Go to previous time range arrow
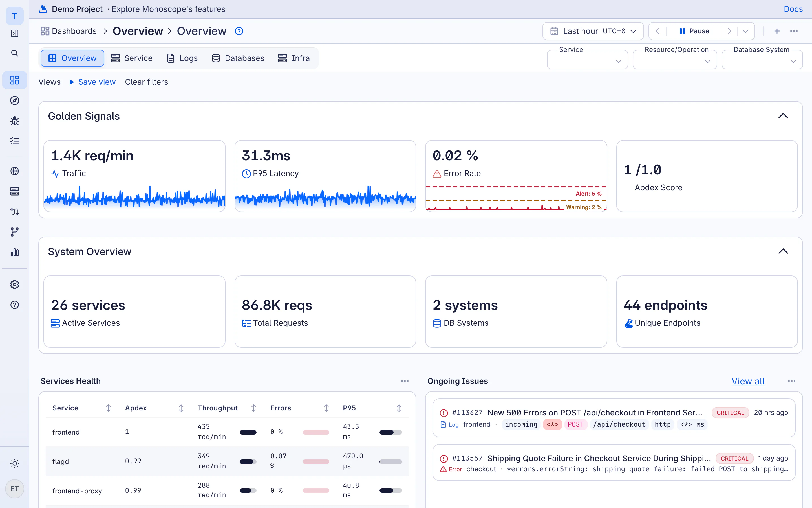This screenshot has height=508, width=812. pyautogui.click(x=658, y=31)
